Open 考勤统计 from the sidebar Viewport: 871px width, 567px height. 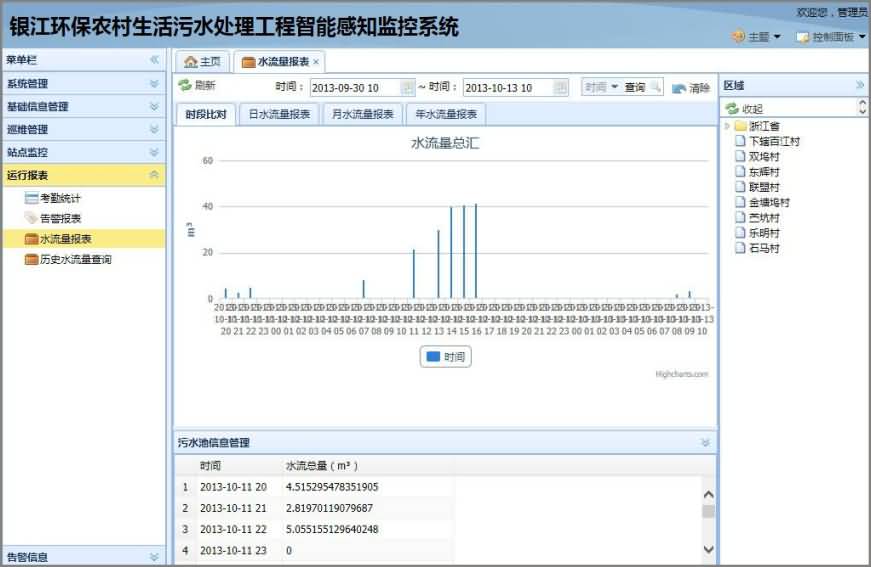click(60, 198)
